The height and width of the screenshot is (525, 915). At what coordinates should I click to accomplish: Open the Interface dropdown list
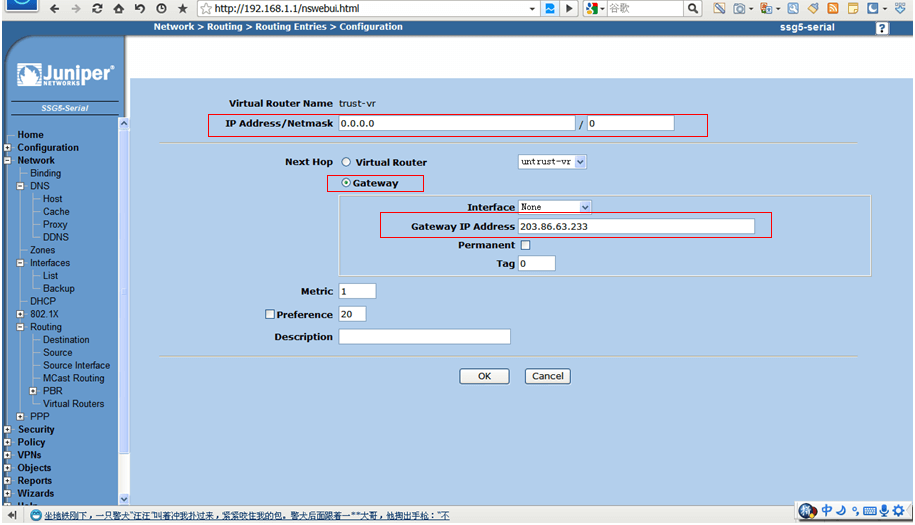click(555, 207)
